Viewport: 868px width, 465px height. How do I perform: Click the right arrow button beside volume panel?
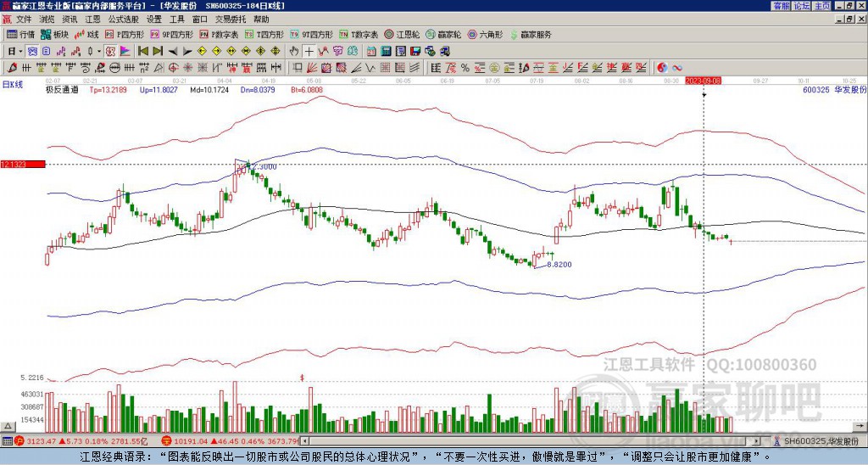tap(861, 426)
